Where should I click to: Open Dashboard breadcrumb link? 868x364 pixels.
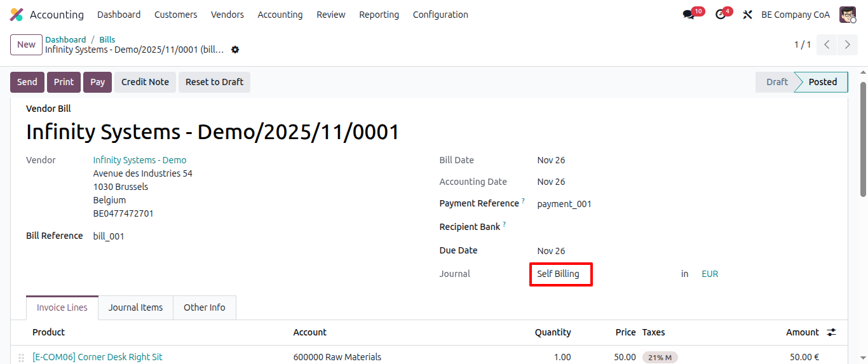pyautogui.click(x=65, y=39)
